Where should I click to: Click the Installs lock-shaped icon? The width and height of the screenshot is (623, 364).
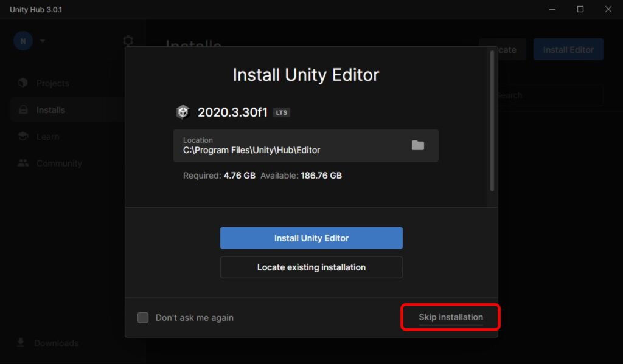[24, 110]
